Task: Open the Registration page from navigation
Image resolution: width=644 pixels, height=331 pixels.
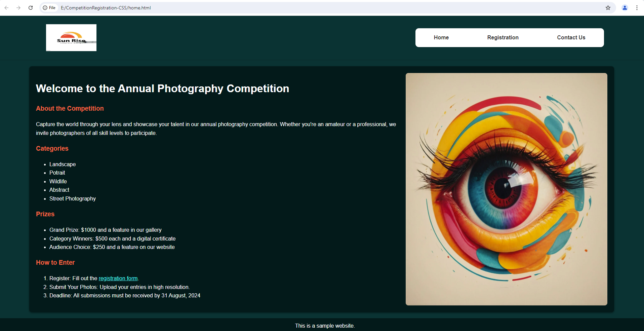Action: (x=502, y=37)
